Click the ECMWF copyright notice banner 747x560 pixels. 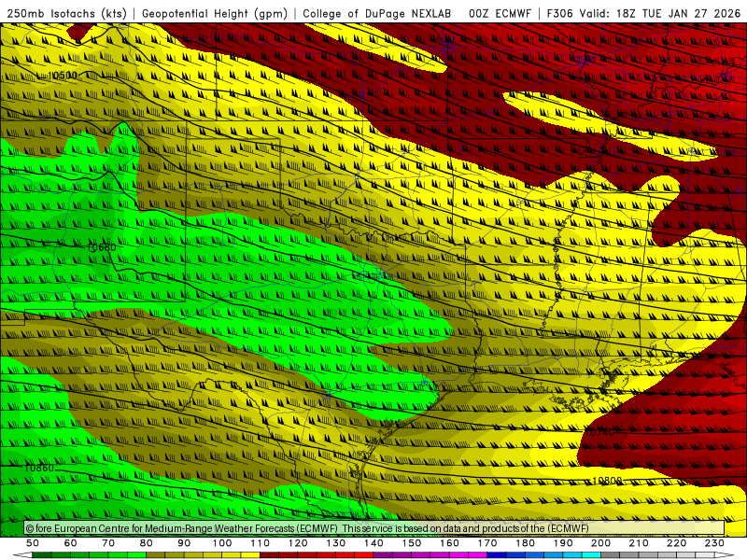point(374,528)
